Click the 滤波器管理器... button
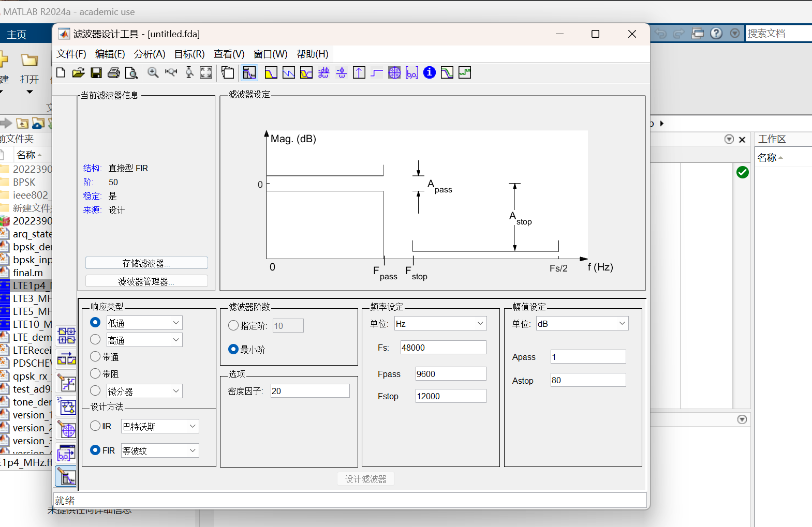Image resolution: width=812 pixels, height=527 pixels. pyautogui.click(x=146, y=281)
